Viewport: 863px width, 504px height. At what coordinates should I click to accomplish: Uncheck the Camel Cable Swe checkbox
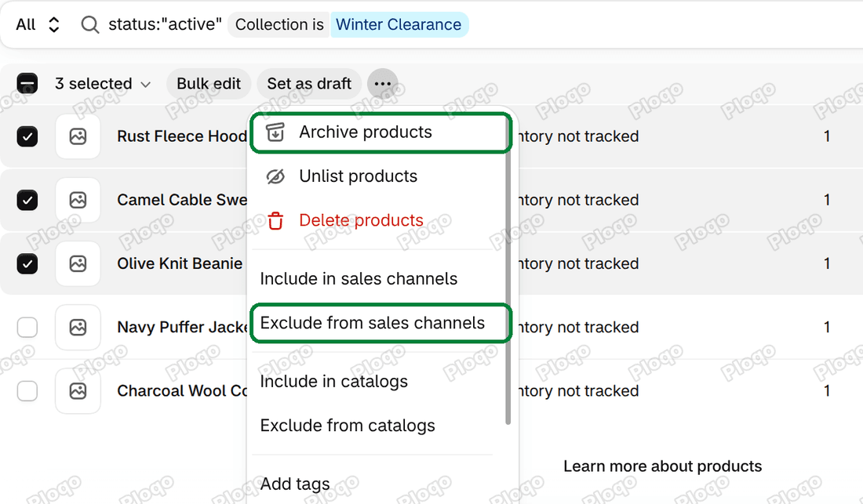(x=27, y=200)
